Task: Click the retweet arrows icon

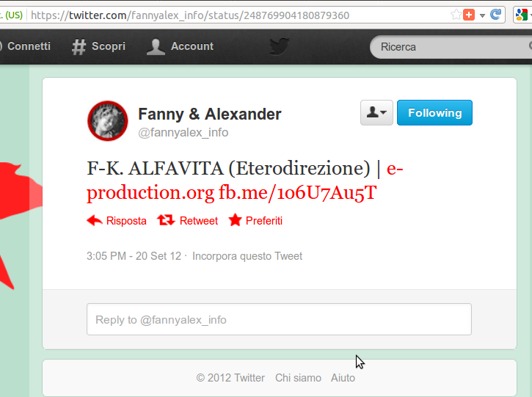Action: click(166, 220)
